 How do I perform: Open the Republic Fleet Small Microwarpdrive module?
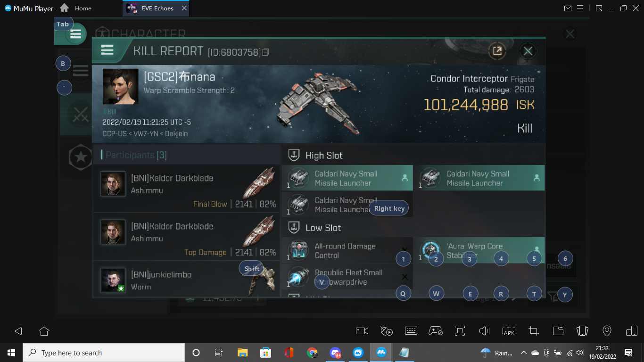347,277
